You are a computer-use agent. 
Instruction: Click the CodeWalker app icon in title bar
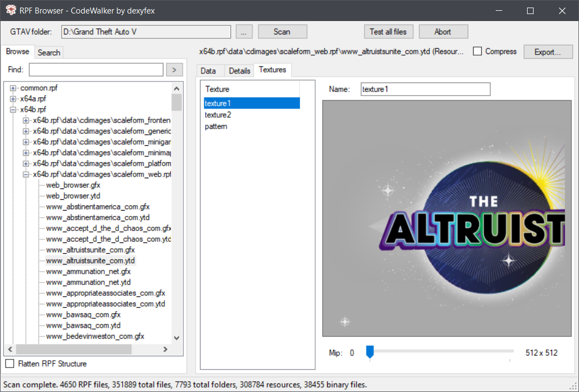[10, 11]
